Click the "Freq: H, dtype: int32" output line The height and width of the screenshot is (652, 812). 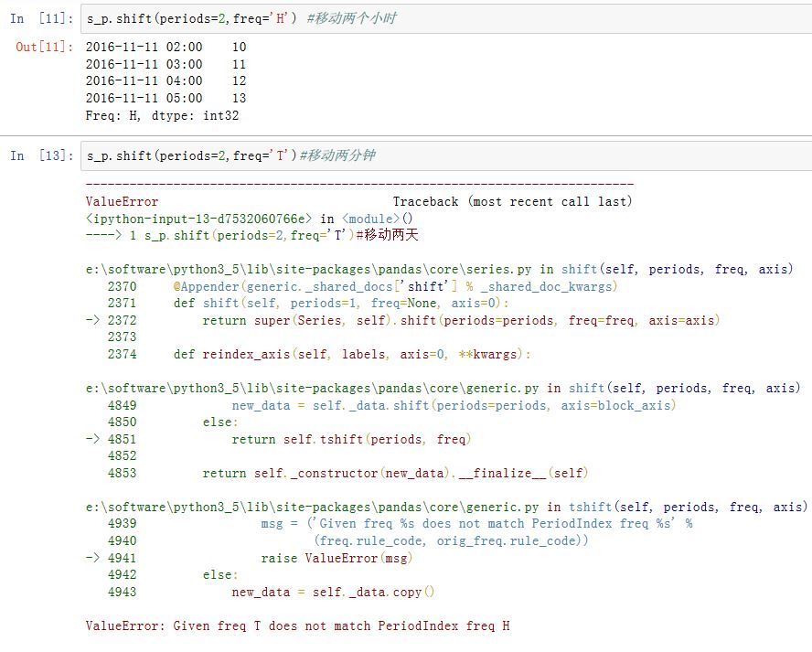coord(162,115)
